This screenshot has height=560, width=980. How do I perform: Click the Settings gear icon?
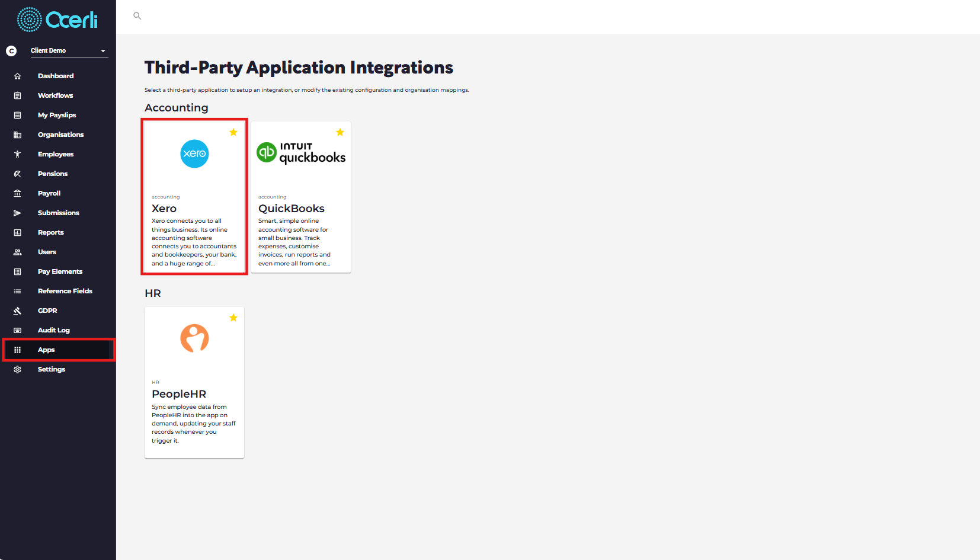click(x=17, y=369)
